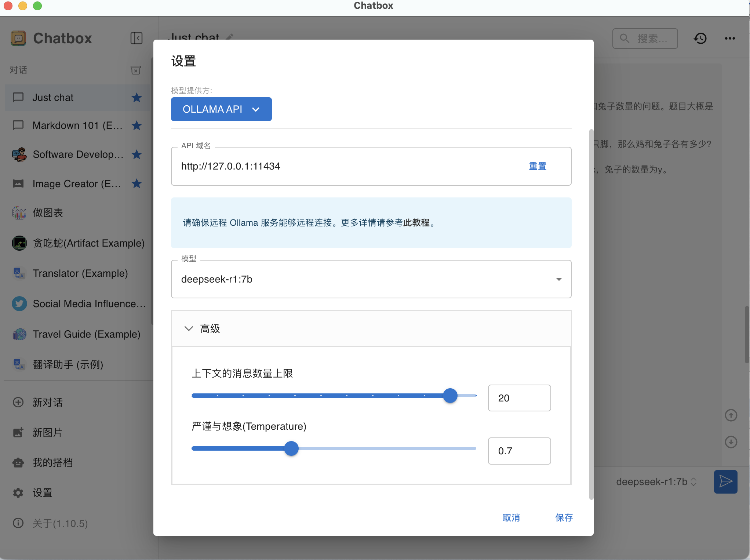The height and width of the screenshot is (560, 750).
Task: Click the 重置 reset link
Action: click(x=538, y=166)
